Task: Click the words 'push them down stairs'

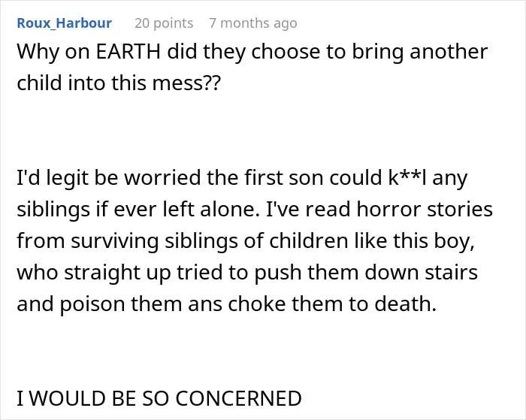Action: click(366, 273)
